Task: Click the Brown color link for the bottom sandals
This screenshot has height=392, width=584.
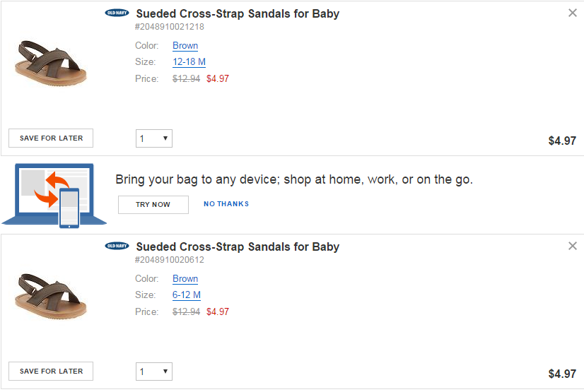Action: tap(185, 278)
